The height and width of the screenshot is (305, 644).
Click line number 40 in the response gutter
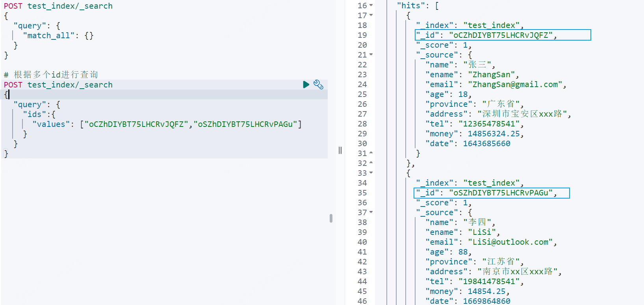point(362,242)
